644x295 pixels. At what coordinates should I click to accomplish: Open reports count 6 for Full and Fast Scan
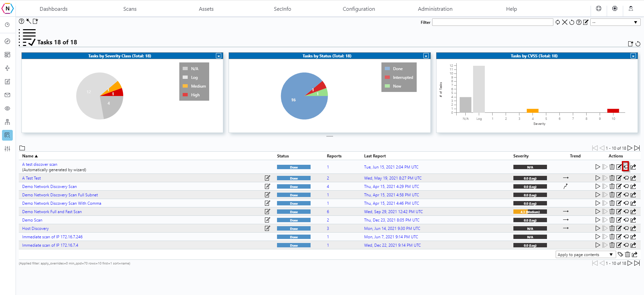click(328, 212)
